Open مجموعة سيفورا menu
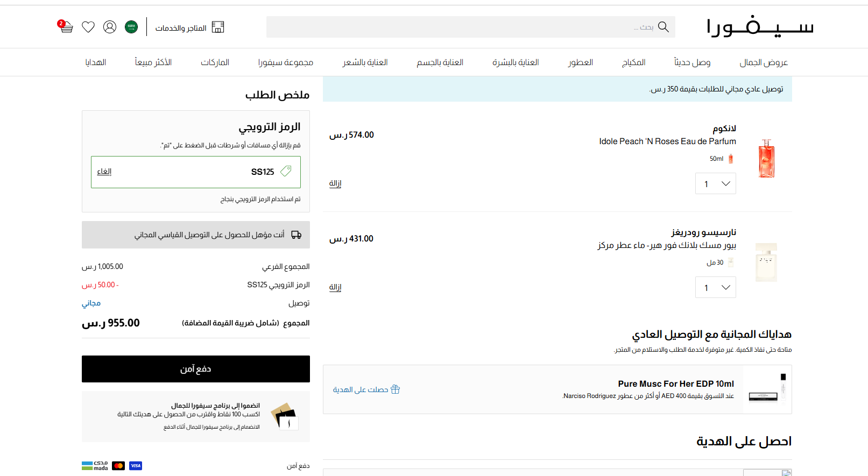 [285, 62]
